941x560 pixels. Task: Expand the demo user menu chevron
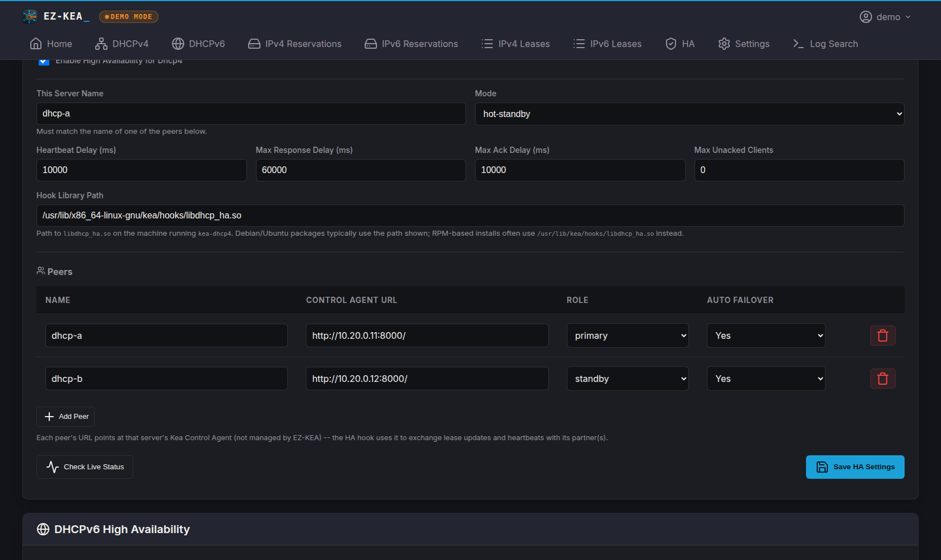click(908, 17)
